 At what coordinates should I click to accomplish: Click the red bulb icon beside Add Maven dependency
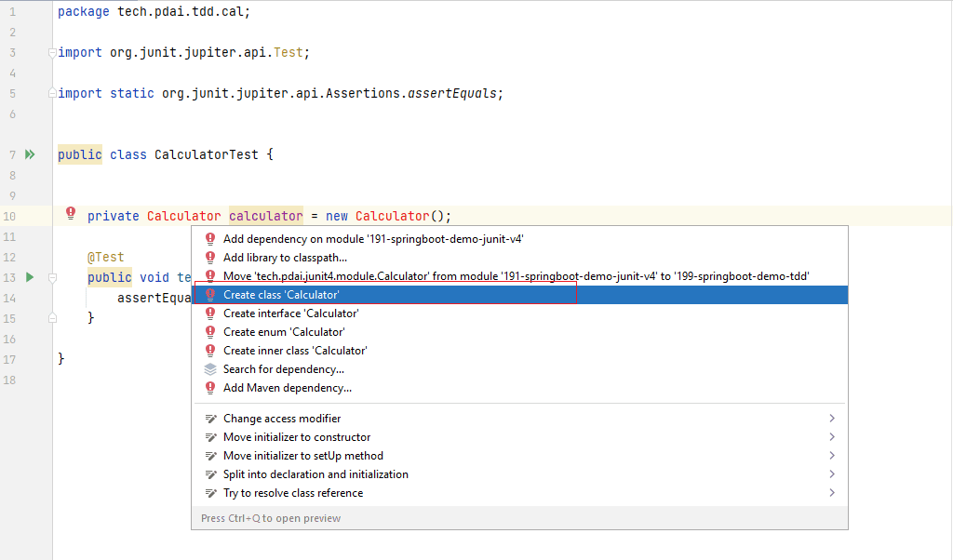(x=210, y=388)
